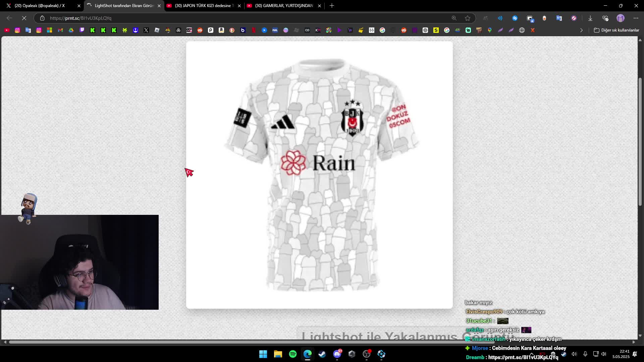The height and width of the screenshot is (362, 644).
Task: Open the ChatGPT bookmark
Action: click(x=425, y=30)
